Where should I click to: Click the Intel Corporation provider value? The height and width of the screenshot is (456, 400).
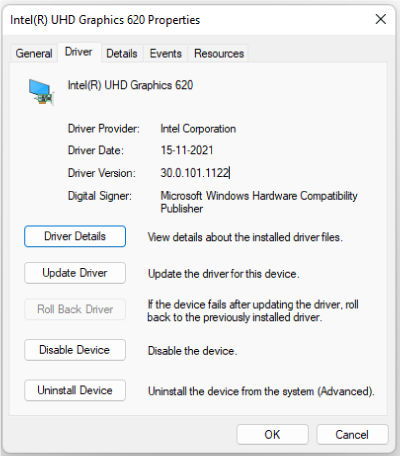[198, 129]
